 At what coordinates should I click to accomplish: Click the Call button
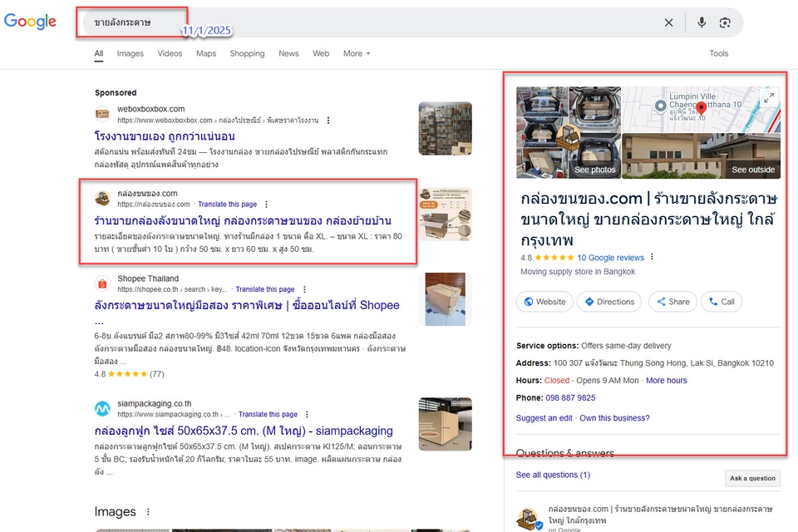pyautogui.click(x=722, y=302)
